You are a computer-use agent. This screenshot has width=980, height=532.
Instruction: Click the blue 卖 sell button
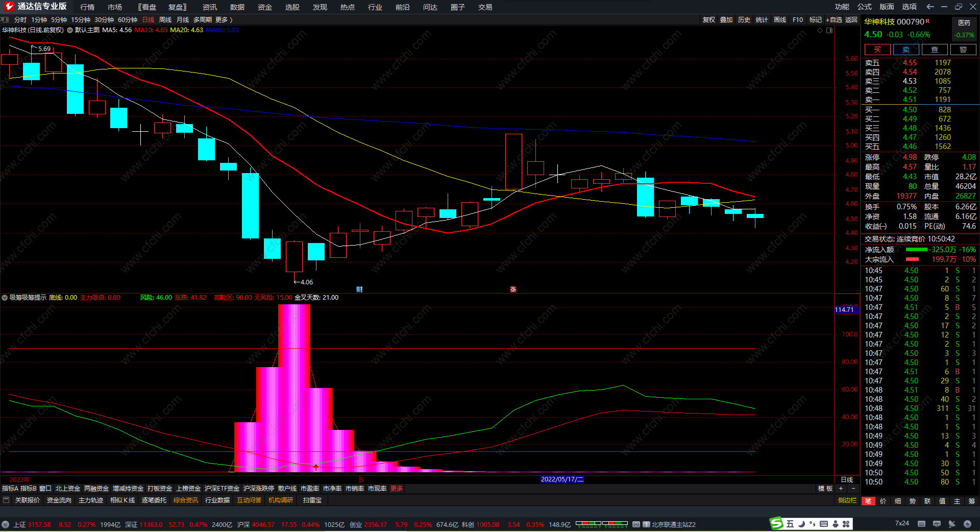(906, 50)
